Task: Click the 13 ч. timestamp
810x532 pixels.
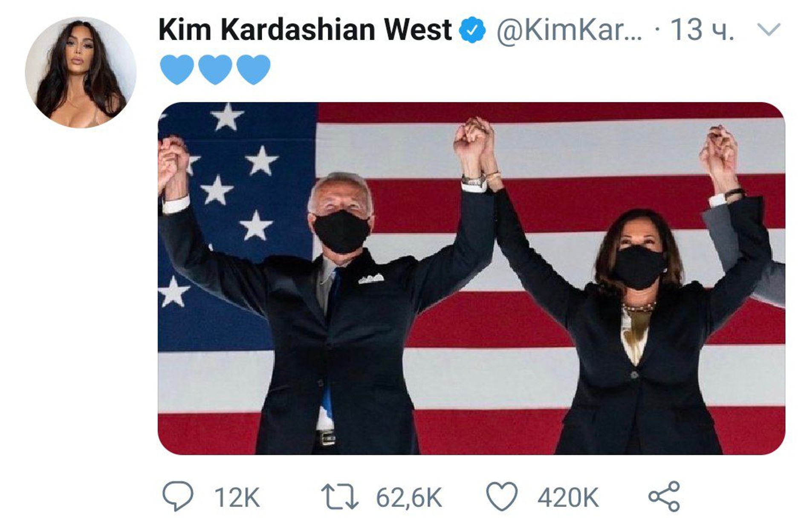Action: coord(703,30)
